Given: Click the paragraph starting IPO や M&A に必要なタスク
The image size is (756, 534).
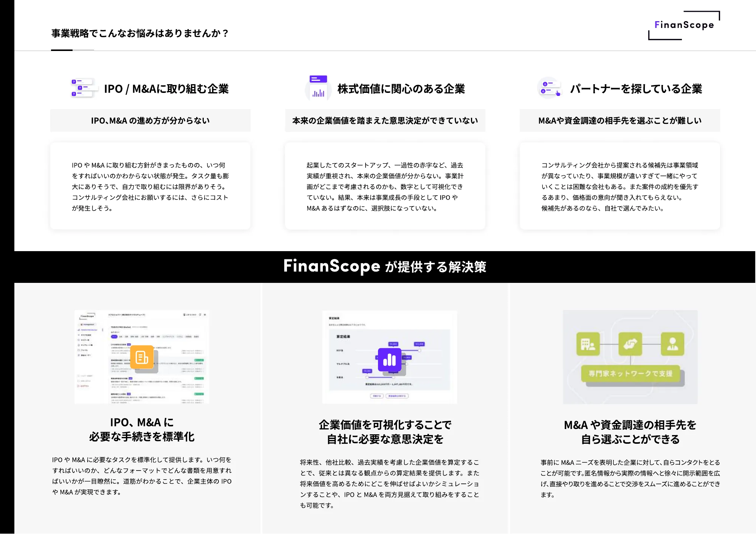Looking at the screenshot, I should (142, 476).
